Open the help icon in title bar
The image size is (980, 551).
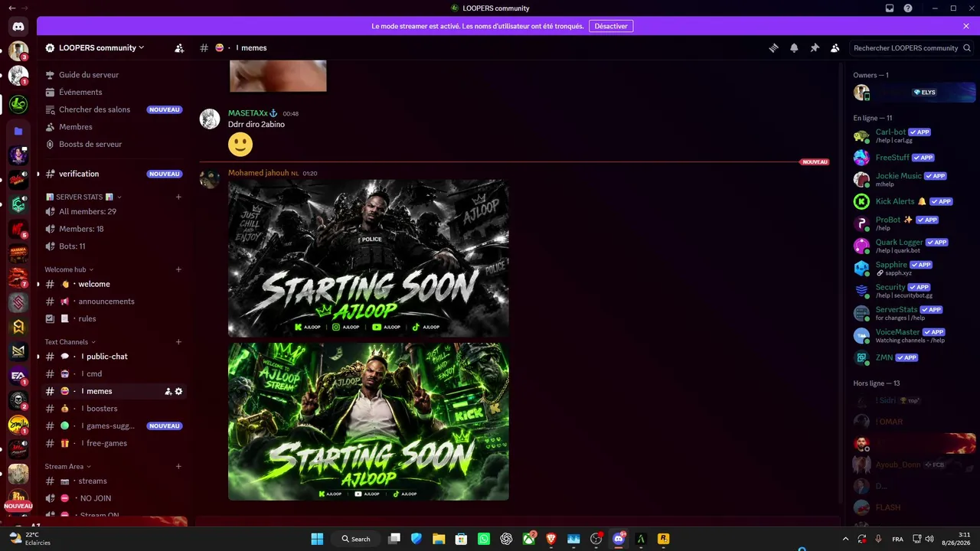tap(908, 8)
